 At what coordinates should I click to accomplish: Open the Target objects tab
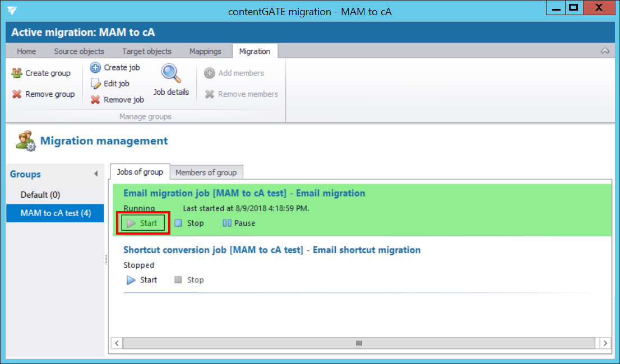tap(147, 52)
